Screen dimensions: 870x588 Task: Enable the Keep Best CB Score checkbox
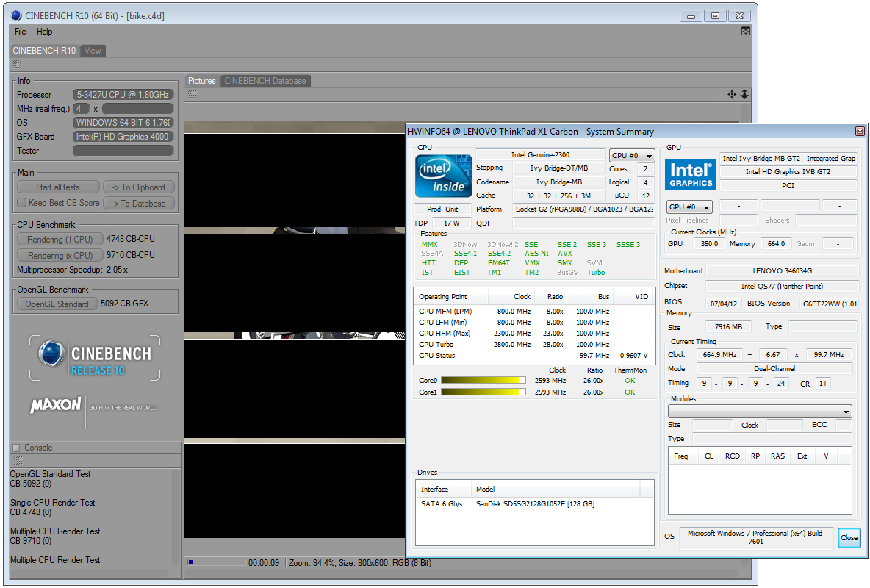(x=21, y=203)
